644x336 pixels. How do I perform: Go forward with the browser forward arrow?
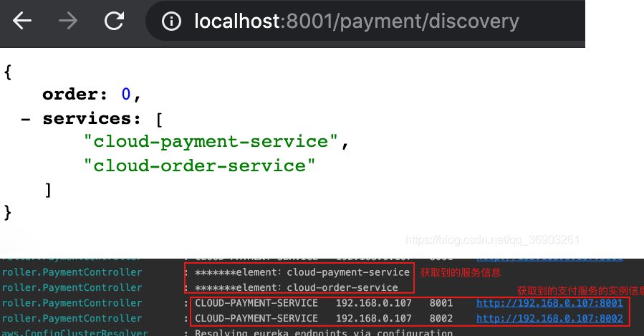click(68, 21)
